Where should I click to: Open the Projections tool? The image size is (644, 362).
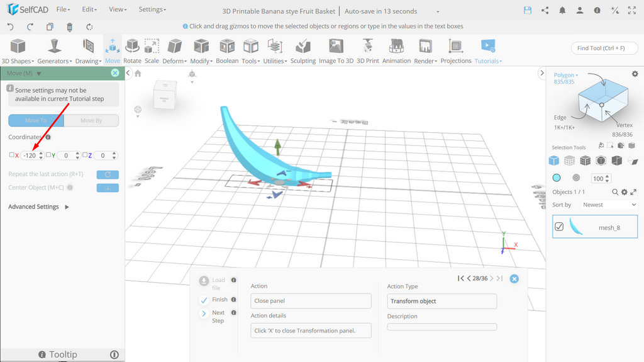tap(456, 50)
